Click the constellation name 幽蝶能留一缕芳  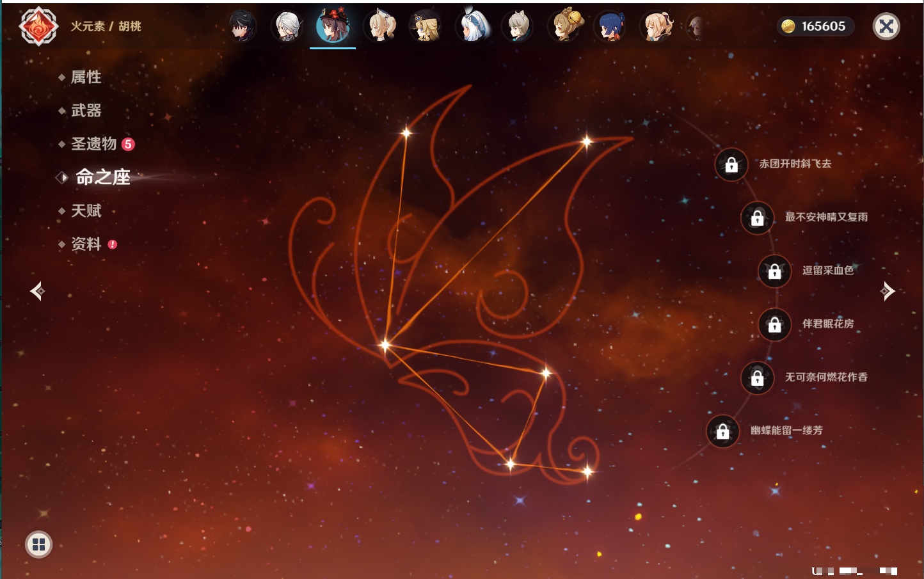click(786, 431)
